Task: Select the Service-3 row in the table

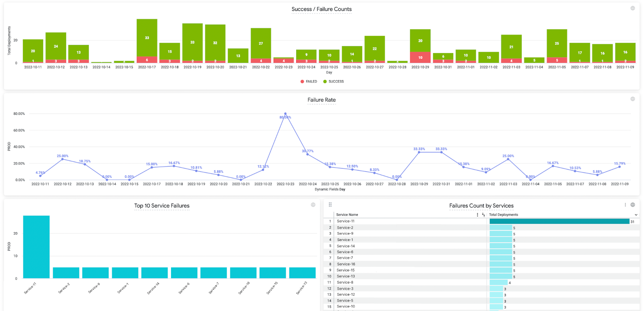Action: tap(481, 288)
